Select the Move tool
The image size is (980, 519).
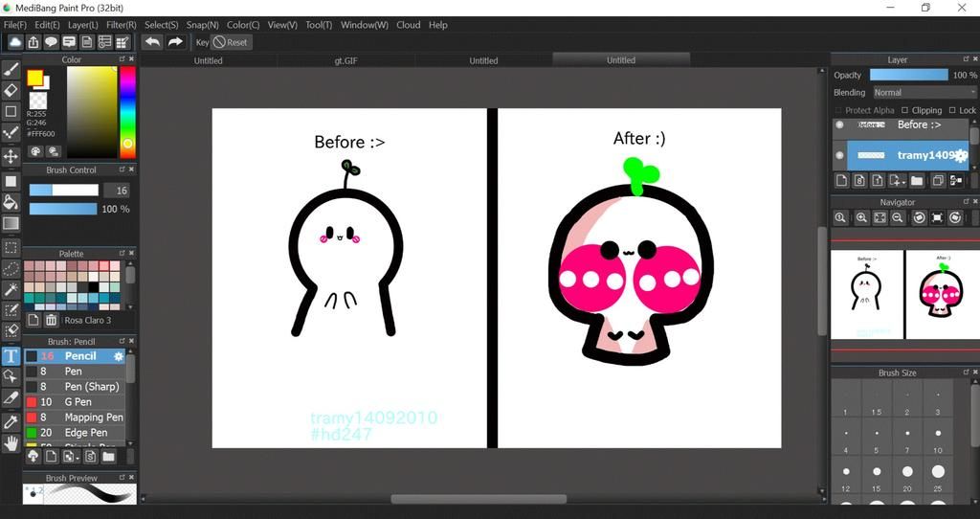point(11,156)
